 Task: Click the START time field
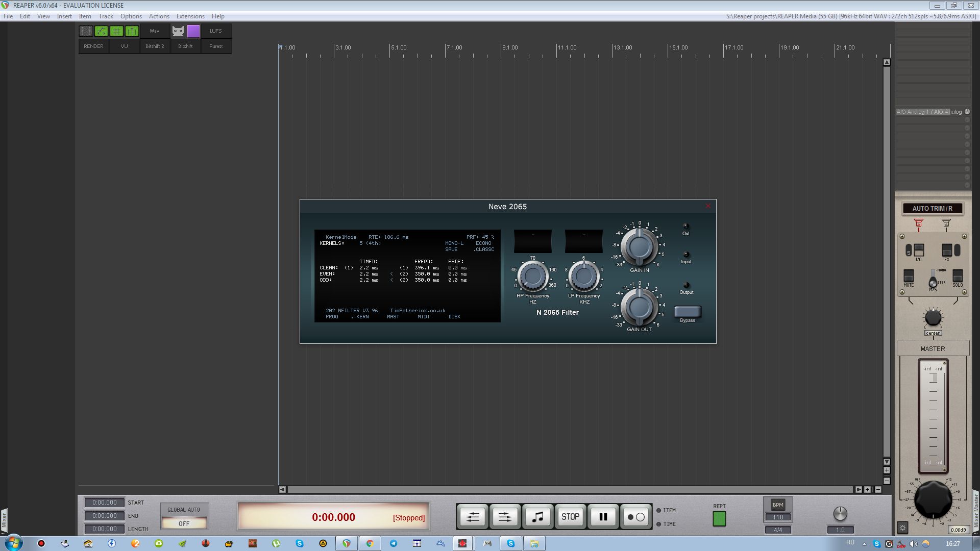point(105,503)
